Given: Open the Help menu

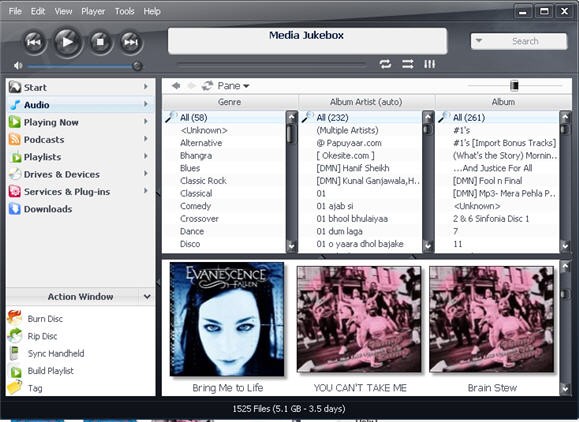Looking at the screenshot, I should [x=152, y=11].
